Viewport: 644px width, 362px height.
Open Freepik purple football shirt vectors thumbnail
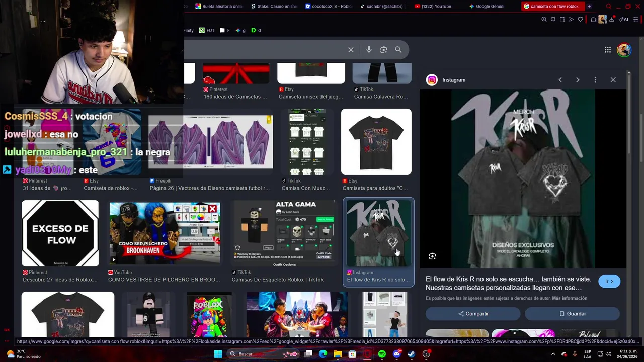[211, 142]
